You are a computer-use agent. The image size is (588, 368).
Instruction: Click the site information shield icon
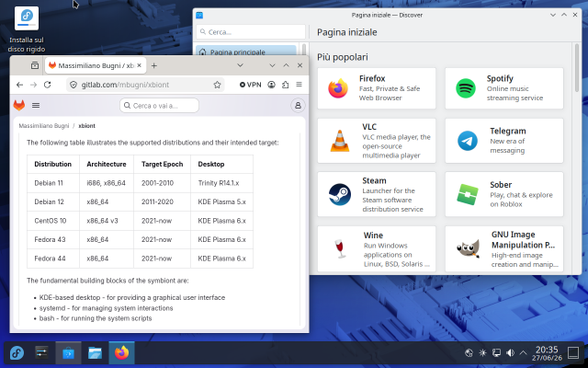[x=73, y=85]
